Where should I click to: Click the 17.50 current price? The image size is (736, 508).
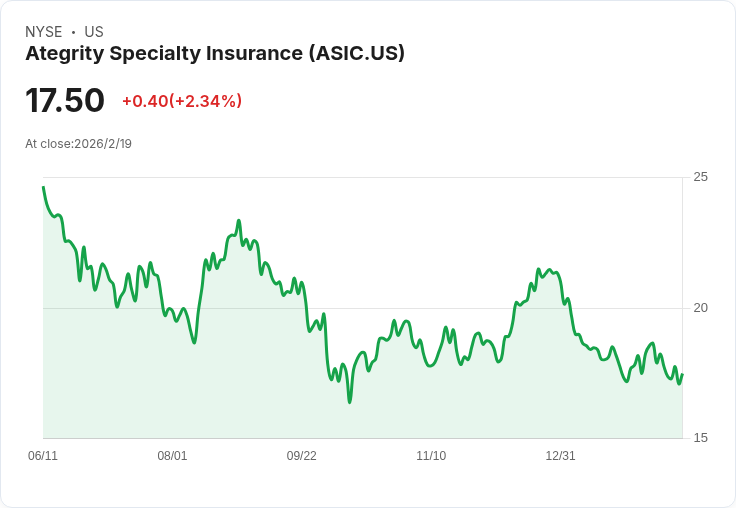[65, 101]
